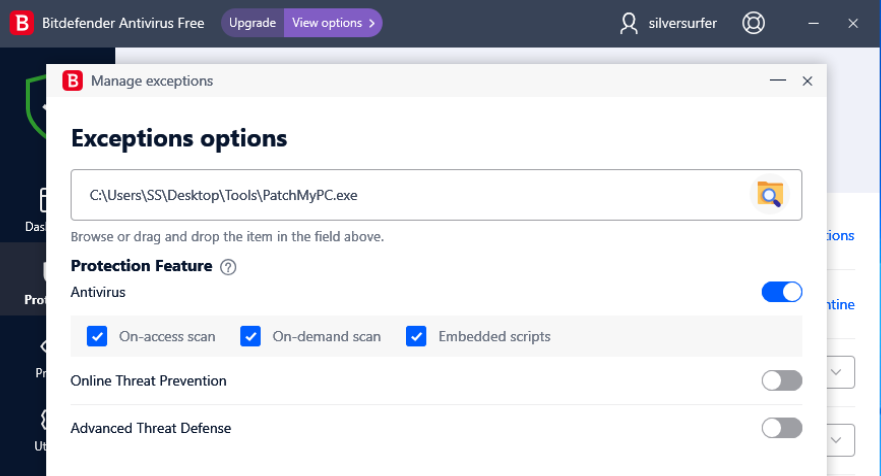
Task: Click the View options button
Action: pyautogui.click(x=333, y=23)
